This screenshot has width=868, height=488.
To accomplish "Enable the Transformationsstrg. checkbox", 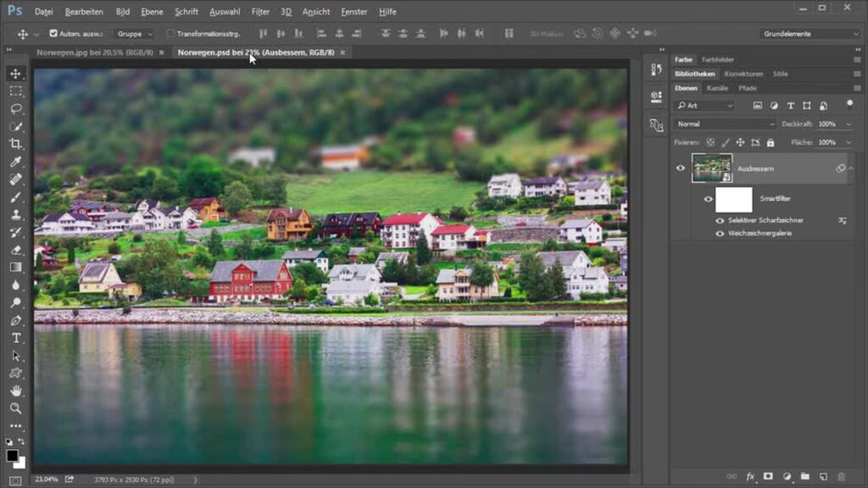I will click(x=170, y=34).
